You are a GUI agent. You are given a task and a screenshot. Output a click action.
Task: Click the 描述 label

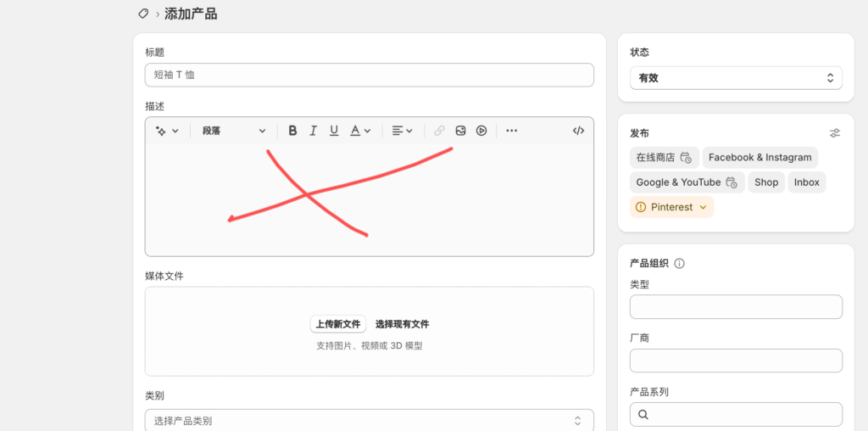(154, 106)
